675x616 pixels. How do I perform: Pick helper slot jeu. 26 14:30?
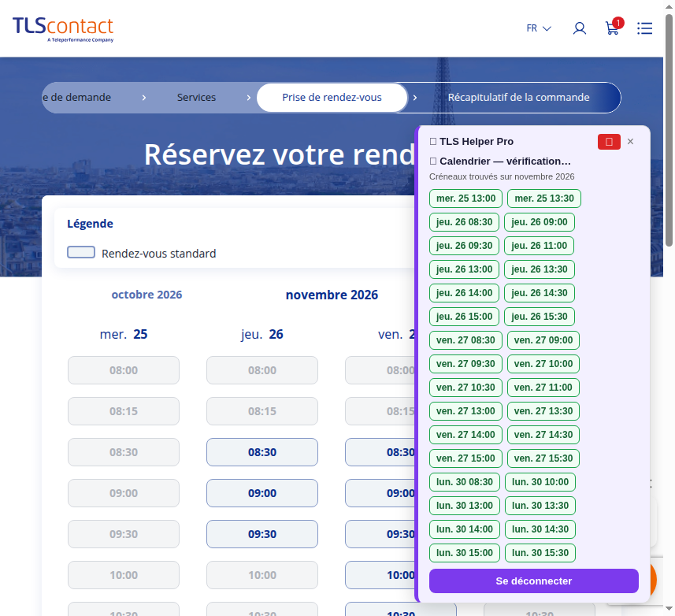pos(540,293)
